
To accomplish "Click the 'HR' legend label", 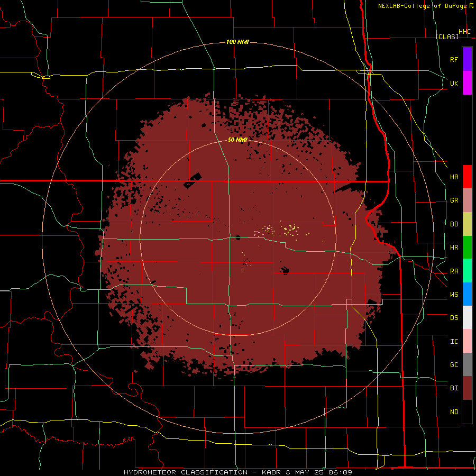I will 454,248.
